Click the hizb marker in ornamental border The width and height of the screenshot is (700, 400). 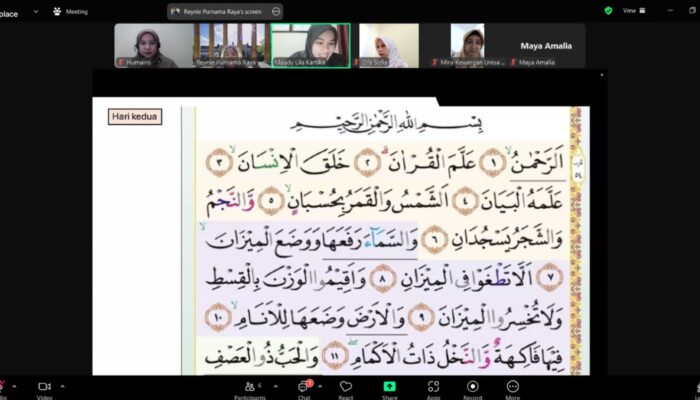pos(577,170)
